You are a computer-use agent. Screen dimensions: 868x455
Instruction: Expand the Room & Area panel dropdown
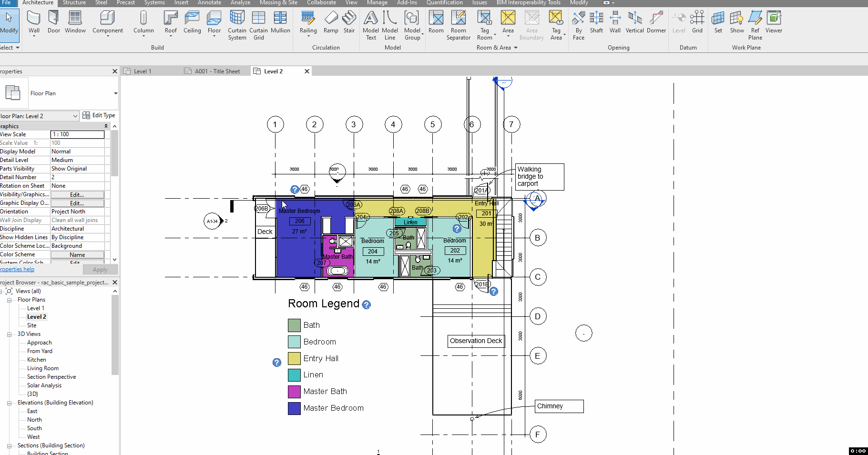(x=516, y=47)
